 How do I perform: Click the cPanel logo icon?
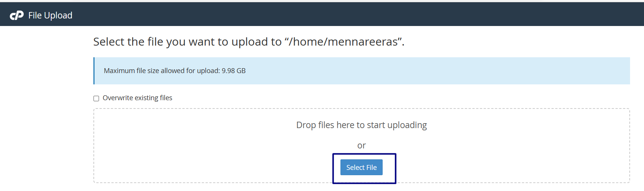tap(17, 15)
